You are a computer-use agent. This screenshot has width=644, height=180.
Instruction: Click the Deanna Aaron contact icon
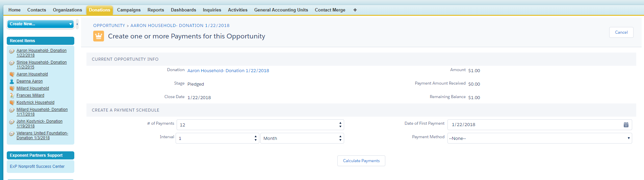[x=12, y=81]
